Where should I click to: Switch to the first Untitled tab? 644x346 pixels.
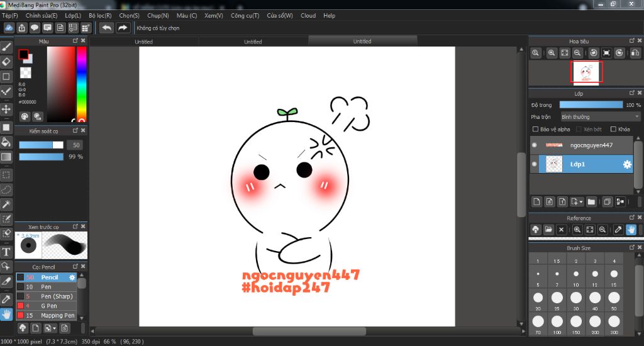pyautogui.click(x=144, y=42)
